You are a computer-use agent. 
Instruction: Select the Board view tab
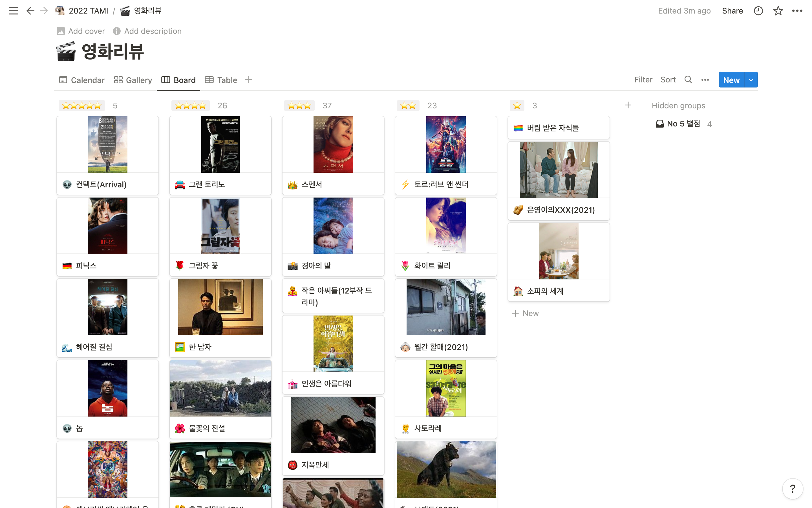click(x=178, y=80)
